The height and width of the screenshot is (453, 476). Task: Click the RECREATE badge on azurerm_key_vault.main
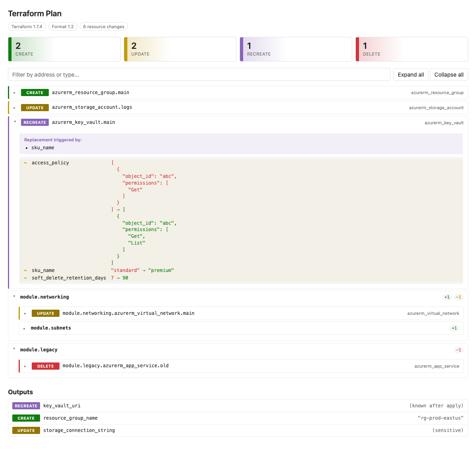(x=35, y=122)
